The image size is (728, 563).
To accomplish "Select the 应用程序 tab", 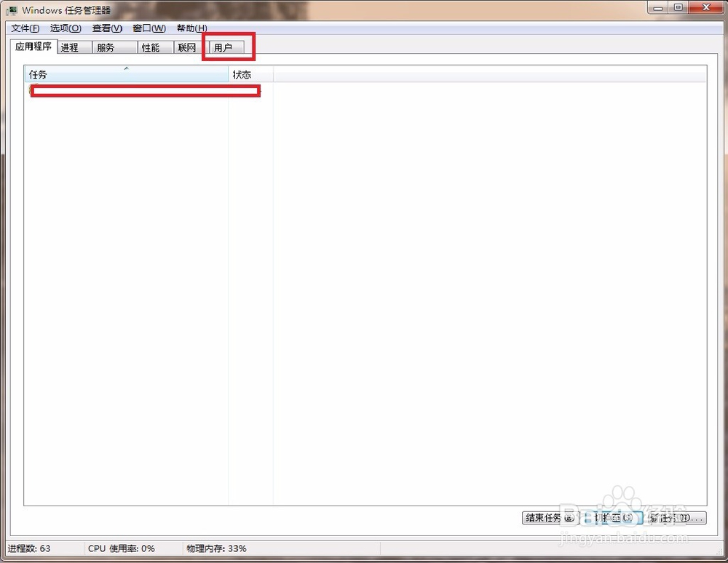I will click(x=33, y=46).
